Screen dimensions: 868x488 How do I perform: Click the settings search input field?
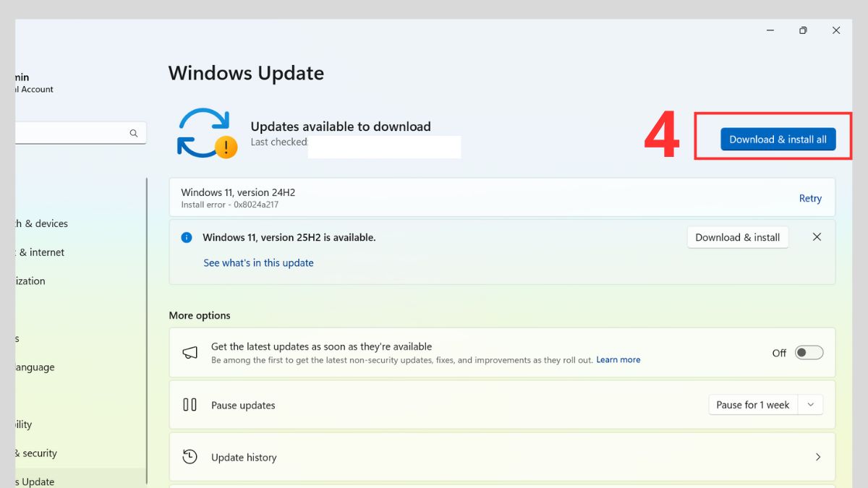click(72, 132)
